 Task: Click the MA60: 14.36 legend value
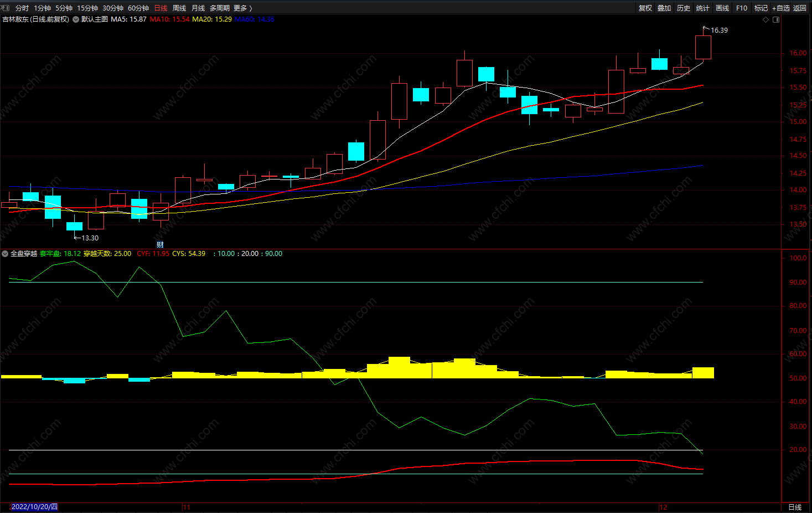255,19
